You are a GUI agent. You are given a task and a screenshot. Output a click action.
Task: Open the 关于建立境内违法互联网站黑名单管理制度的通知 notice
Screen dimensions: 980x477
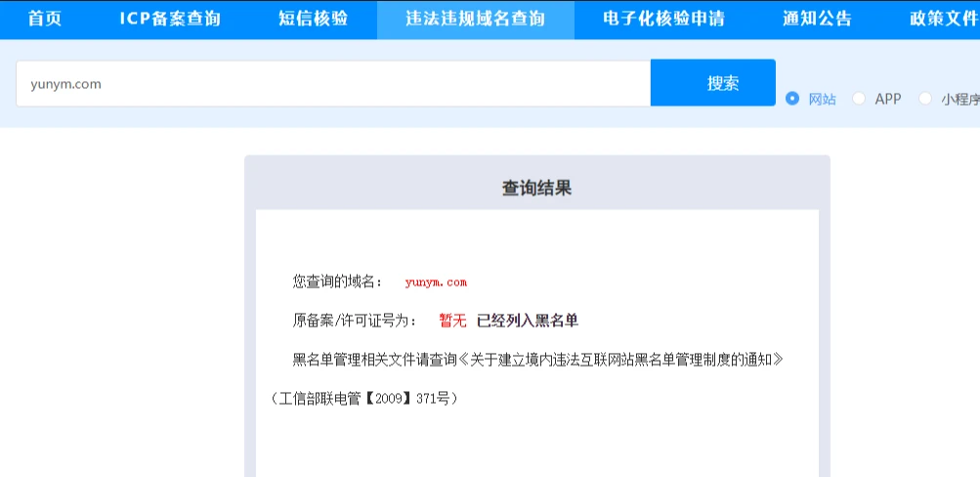(620, 359)
